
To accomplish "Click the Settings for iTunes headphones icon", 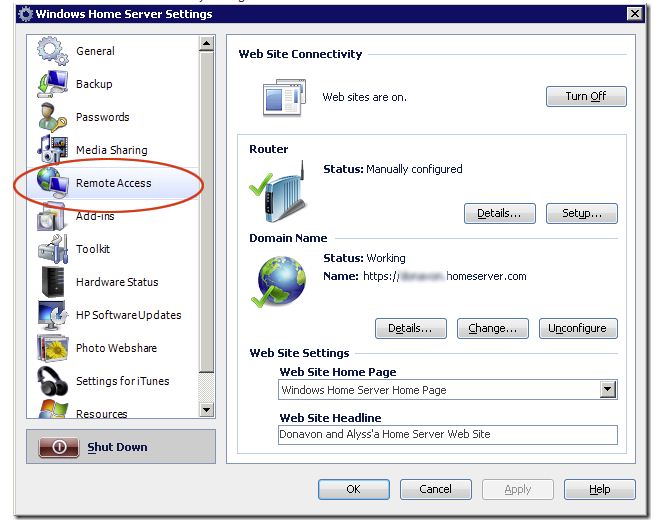I will click(52, 381).
